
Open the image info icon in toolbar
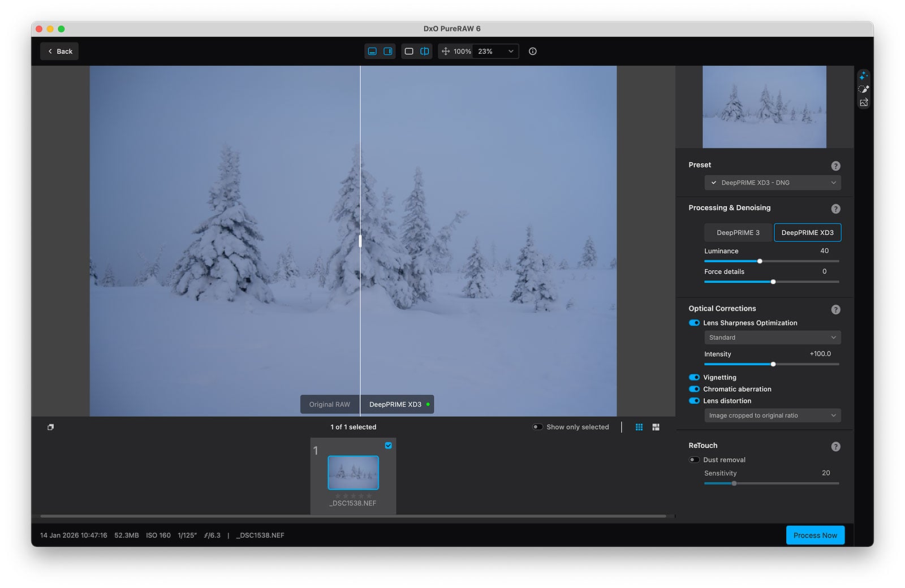(532, 51)
